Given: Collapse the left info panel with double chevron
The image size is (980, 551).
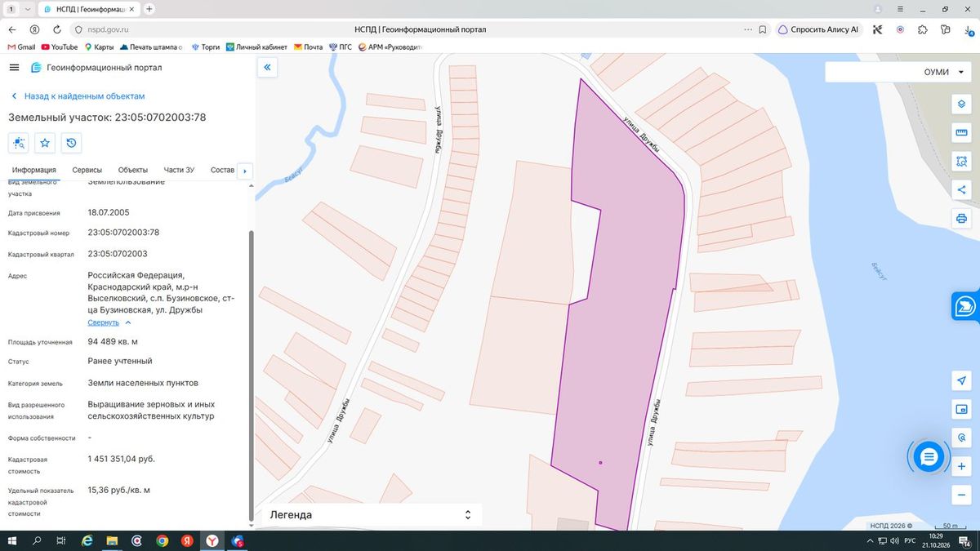Looking at the screenshot, I should (x=267, y=67).
